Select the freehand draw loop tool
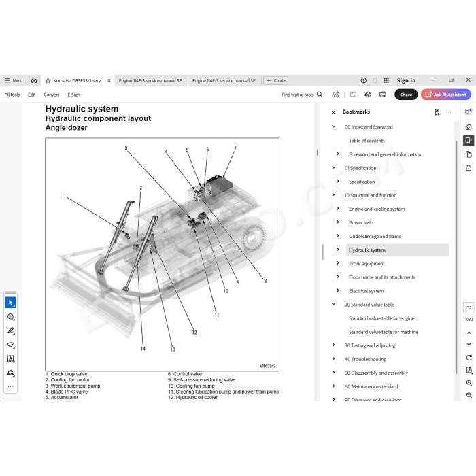 click(x=11, y=345)
